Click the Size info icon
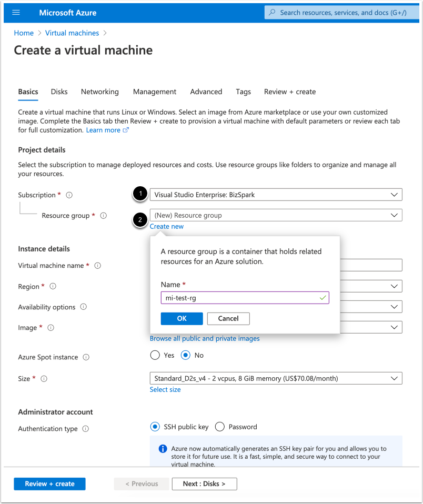The width and height of the screenshot is (423, 504). tap(44, 379)
